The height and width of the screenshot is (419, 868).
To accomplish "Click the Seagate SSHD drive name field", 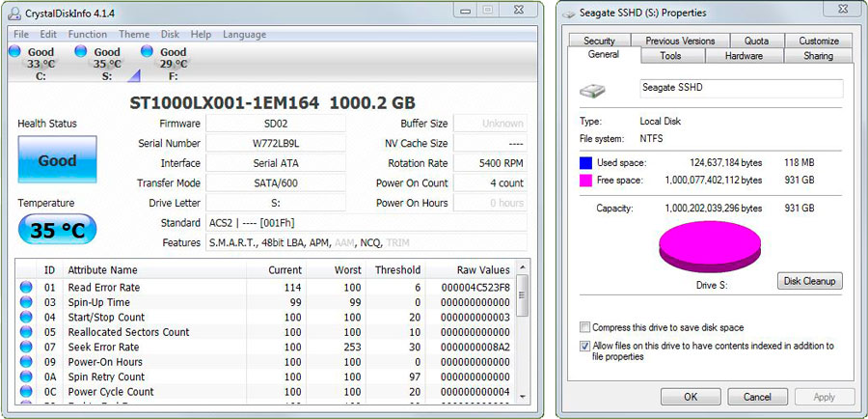I will click(x=742, y=89).
